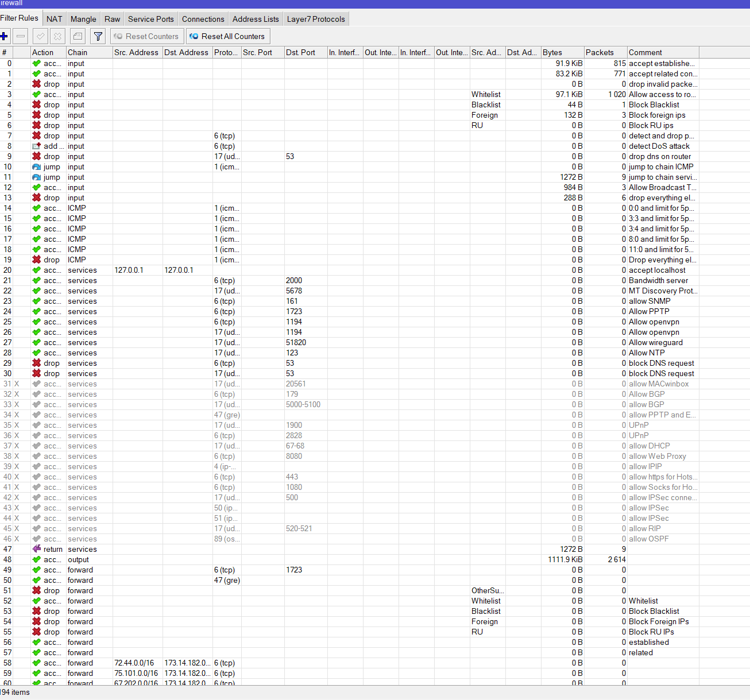The width and height of the screenshot is (750, 700).
Task: Select the '1111.9 KiB' bytes value
Action: click(565, 559)
